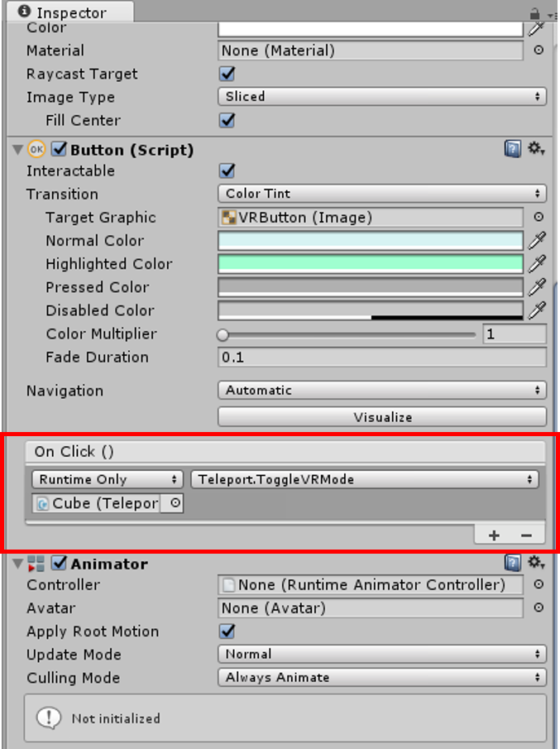Open the Update Mode dropdown set to Normal
This screenshot has width=560, height=749.
382,654
